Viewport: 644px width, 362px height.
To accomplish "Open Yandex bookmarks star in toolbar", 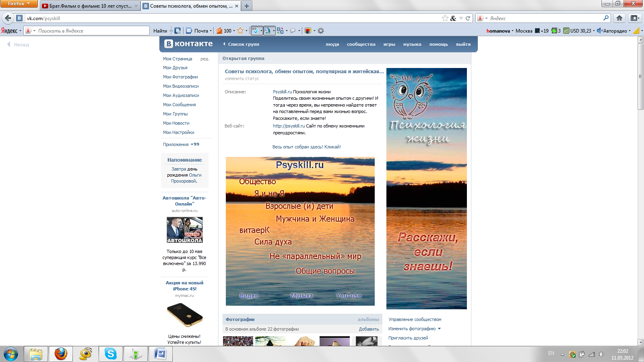I will [240, 31].
